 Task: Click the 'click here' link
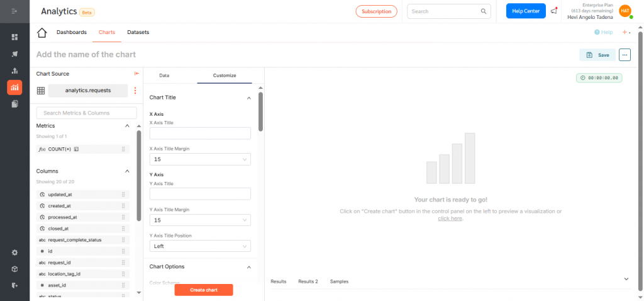(x=450, y=219)
